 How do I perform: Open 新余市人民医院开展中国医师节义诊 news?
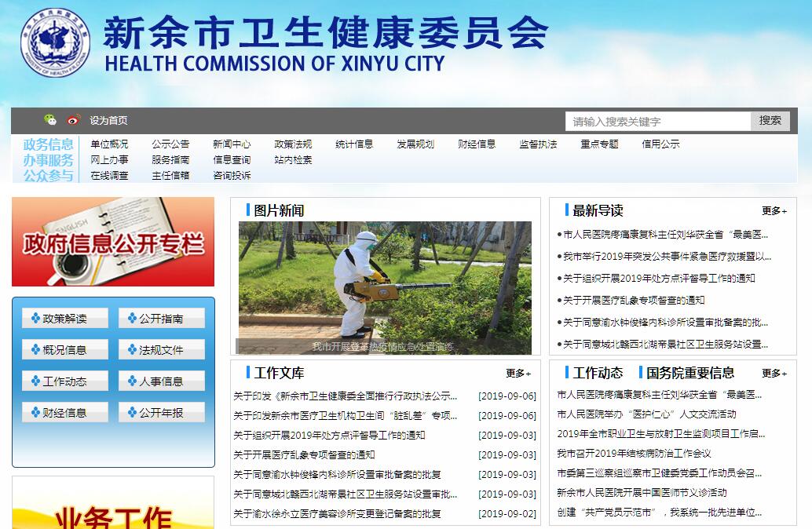(x=642, y=493)
